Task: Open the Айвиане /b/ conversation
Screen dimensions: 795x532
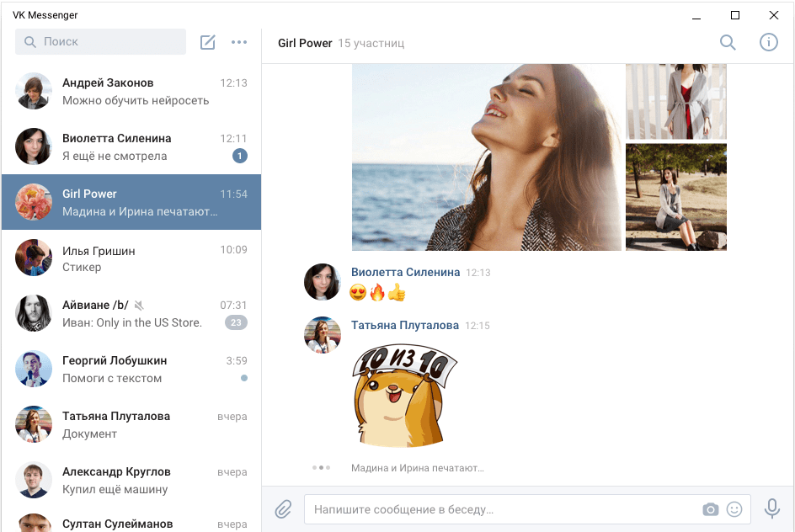Action: [131, 313]
